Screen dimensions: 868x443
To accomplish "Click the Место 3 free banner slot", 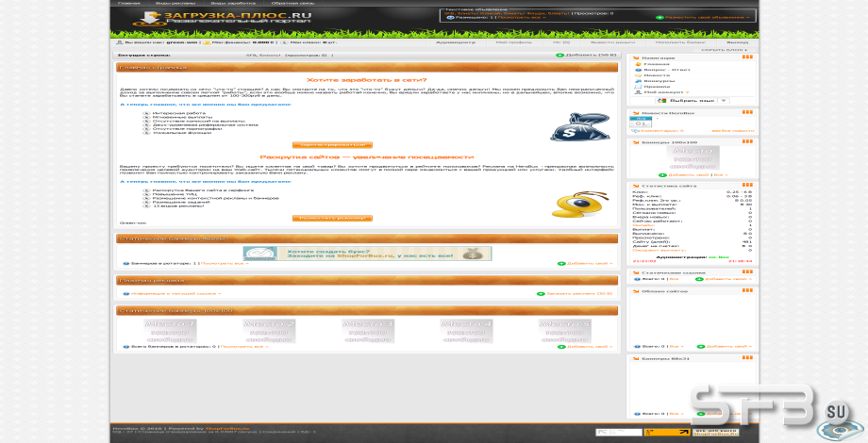I will (x=368, y=331).
